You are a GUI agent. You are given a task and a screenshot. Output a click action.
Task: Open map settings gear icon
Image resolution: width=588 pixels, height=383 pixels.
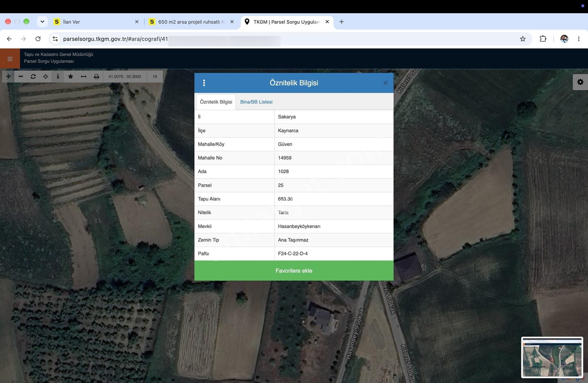coord(580,82)
